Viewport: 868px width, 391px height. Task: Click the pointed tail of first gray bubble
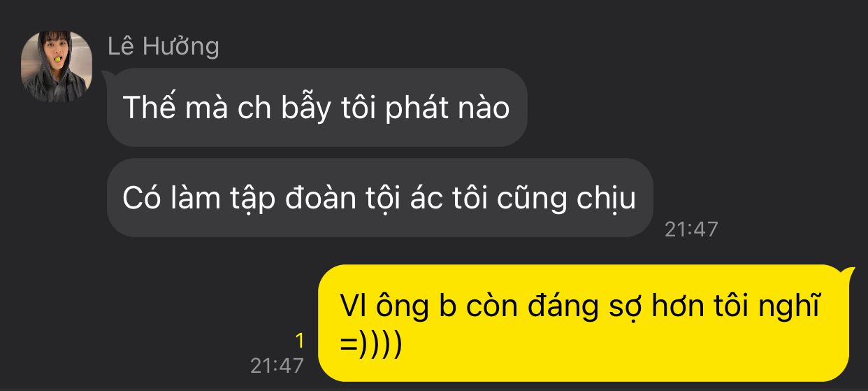[109, 75]
